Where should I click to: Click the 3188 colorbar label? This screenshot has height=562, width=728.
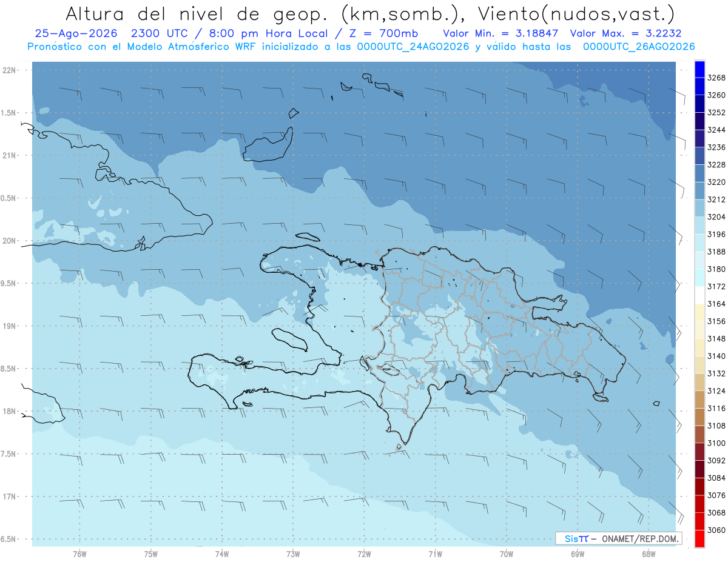(716, 252)
